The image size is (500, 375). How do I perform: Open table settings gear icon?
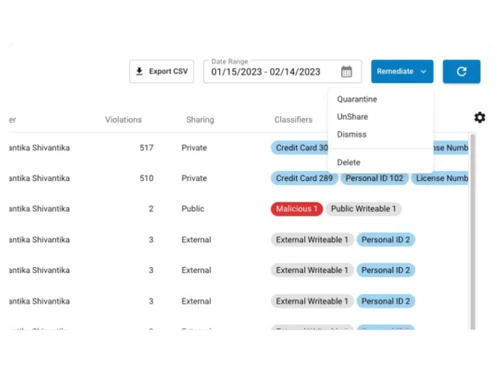click(480, 117)
